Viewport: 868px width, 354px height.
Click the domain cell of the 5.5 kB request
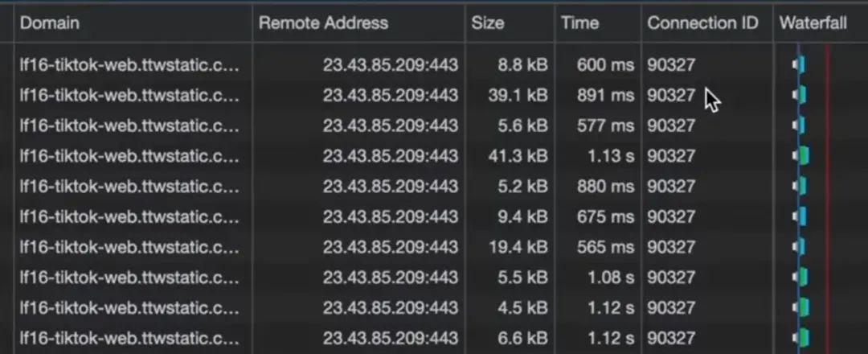pos(129,278)
